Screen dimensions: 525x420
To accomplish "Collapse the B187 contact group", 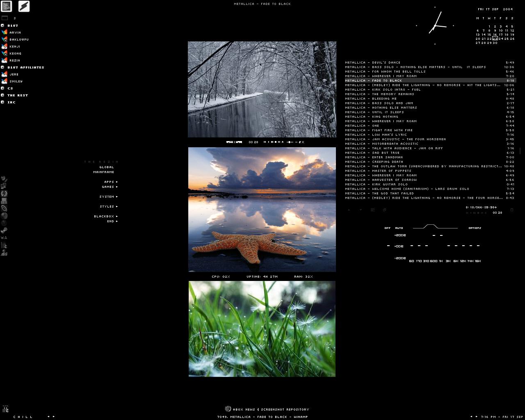I will coord(3,25).
